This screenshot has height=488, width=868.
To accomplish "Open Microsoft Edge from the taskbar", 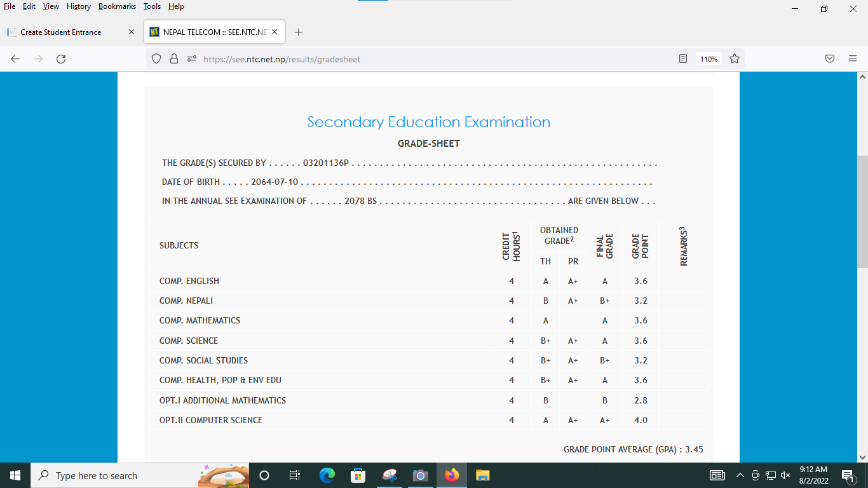I will point(327,475).
